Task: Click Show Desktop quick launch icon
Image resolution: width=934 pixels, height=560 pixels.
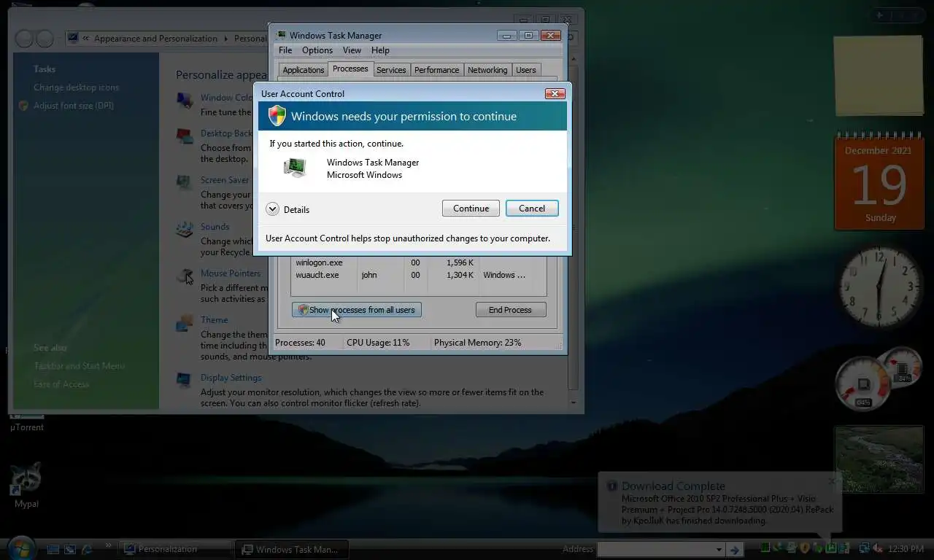Action: (x=53, y=549)
